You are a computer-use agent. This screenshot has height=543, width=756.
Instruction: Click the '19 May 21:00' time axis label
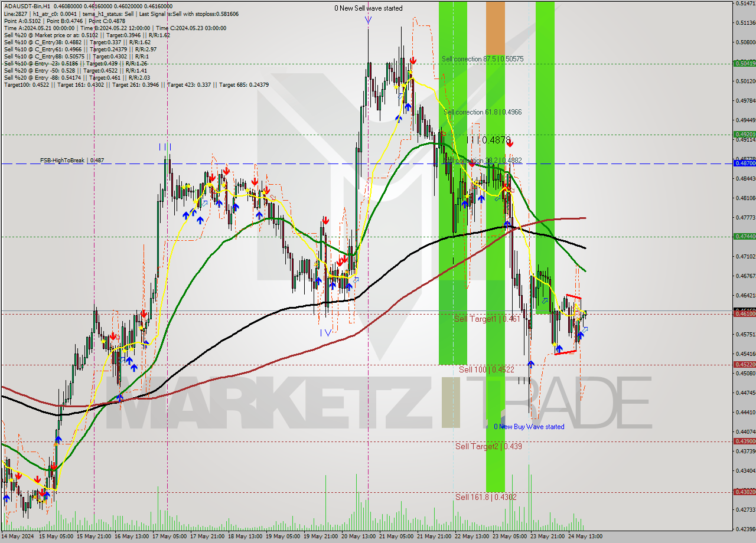321,537
